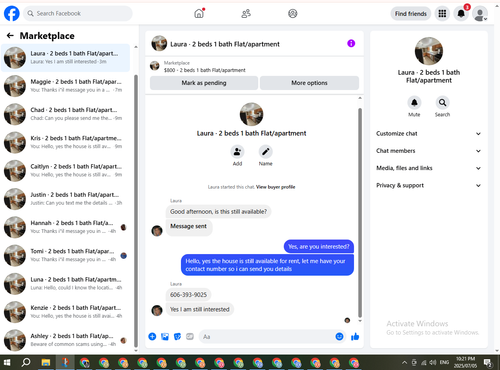Click the Name pencil edit icon

coord(266,152)
